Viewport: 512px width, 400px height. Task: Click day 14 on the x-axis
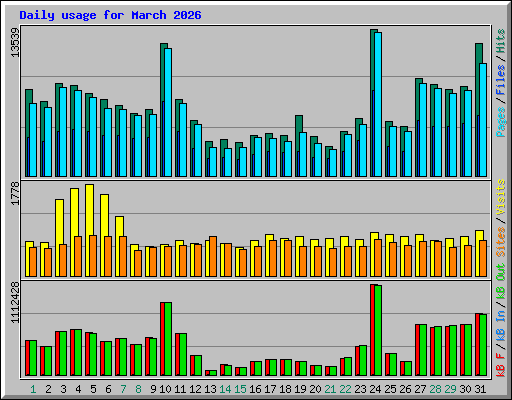click(x=225, y=389)
